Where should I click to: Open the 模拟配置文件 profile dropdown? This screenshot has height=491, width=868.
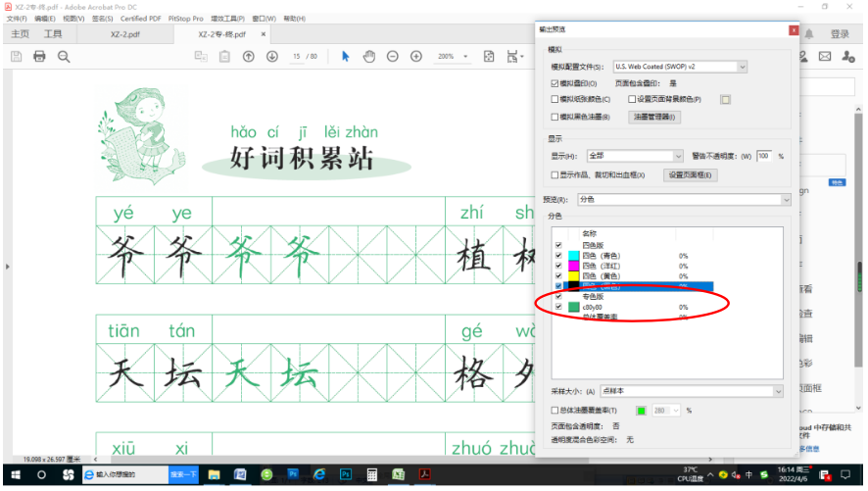(x=741, y=67)
